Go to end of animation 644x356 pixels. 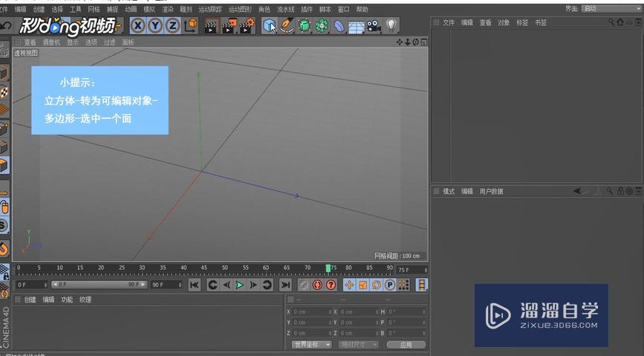click(285, 285)
